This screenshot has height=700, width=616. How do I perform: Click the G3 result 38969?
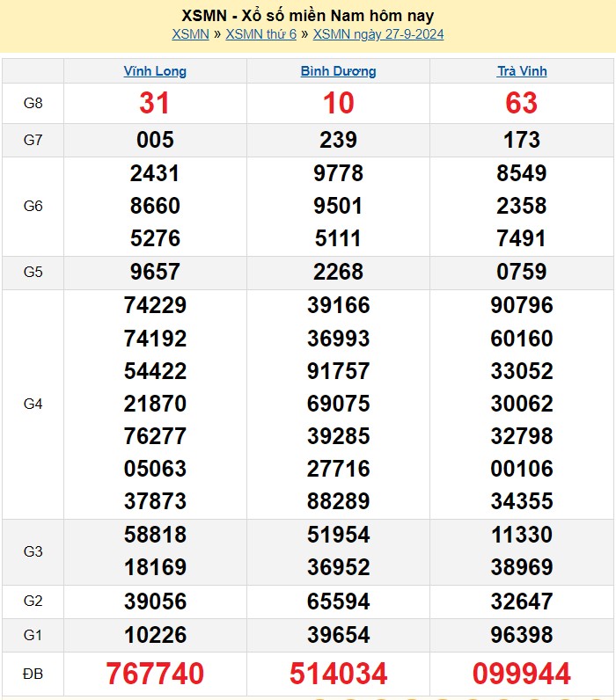522,567
